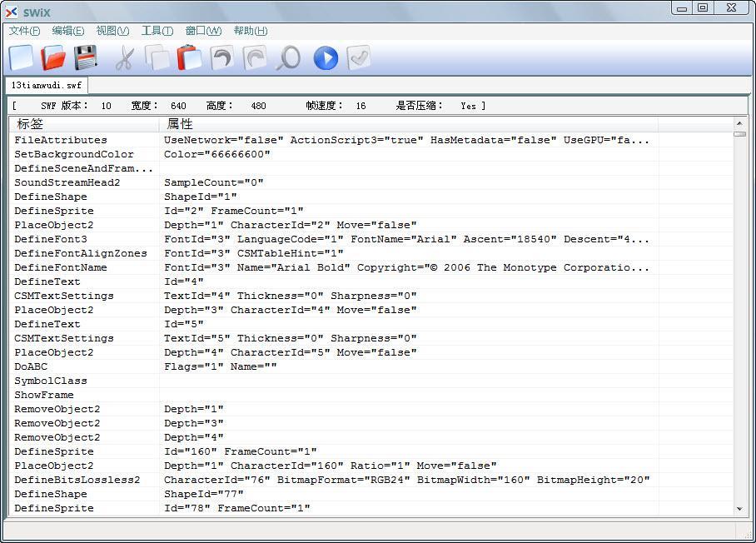Copy selection with the Copy icon
Image resolution: width=756 pixels, height=543 pixels.
[x=158, y=57]
